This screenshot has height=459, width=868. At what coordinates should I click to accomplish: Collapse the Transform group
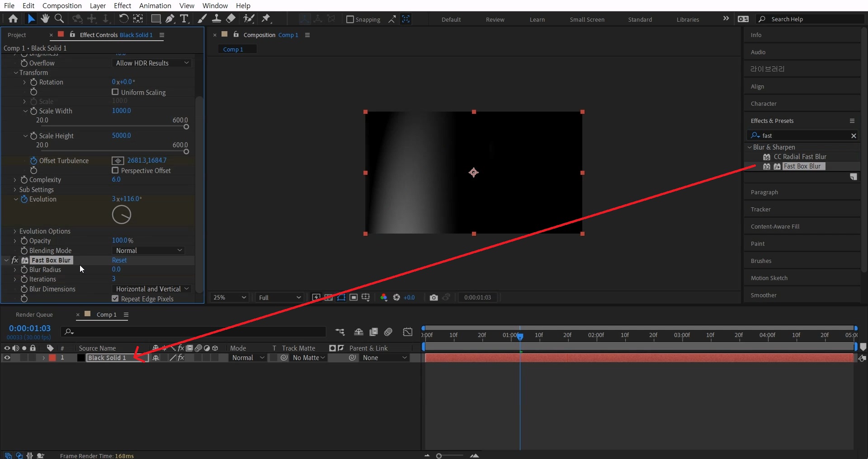[16, 73]
